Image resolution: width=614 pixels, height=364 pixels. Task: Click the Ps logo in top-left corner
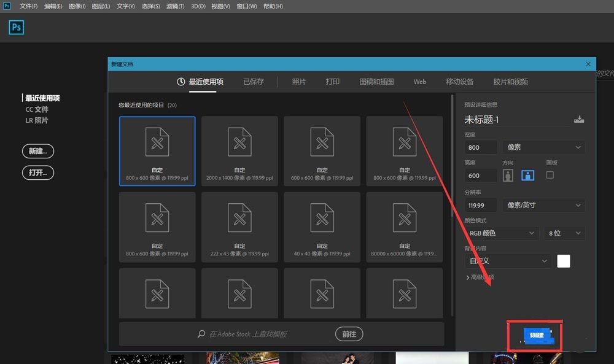[16, 27]
